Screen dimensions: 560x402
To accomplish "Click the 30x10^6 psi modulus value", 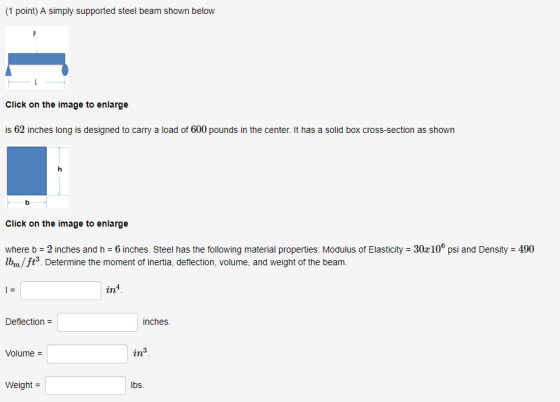I will 429,248.
